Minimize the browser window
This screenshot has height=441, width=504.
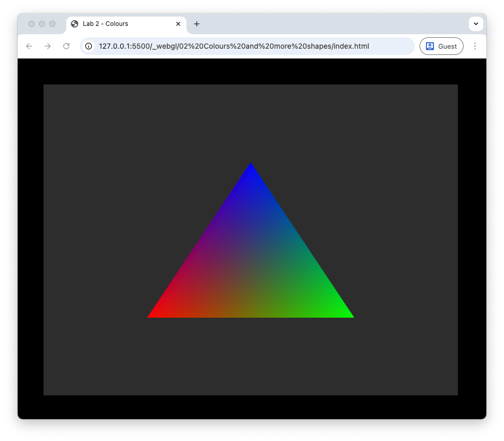(x=42, y=24)
